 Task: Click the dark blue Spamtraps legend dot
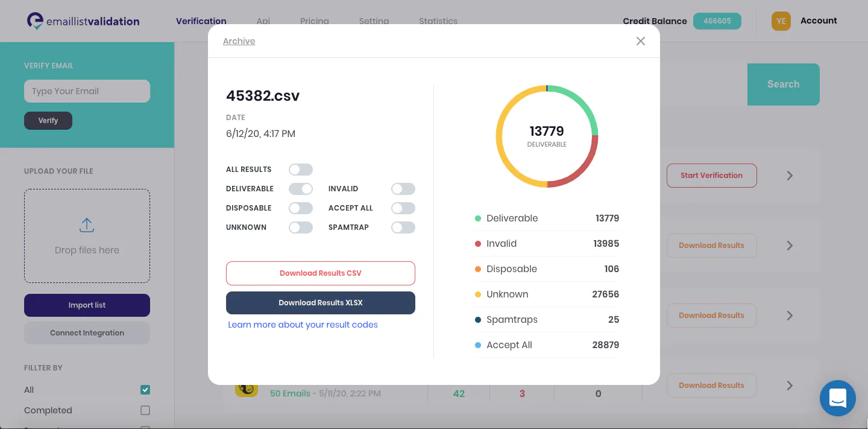(478, 320)
